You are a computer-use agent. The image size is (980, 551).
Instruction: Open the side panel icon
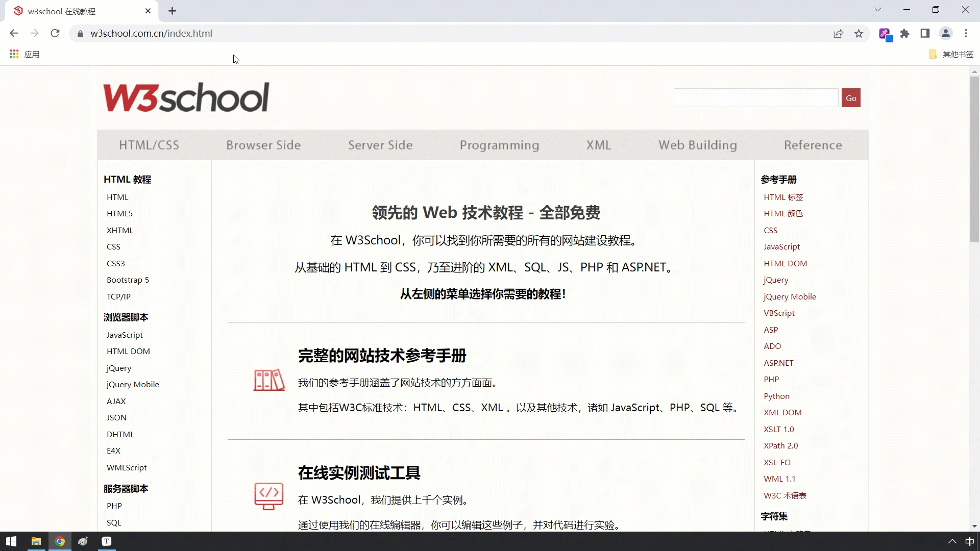pyautogui.click(x=925, y=33)
